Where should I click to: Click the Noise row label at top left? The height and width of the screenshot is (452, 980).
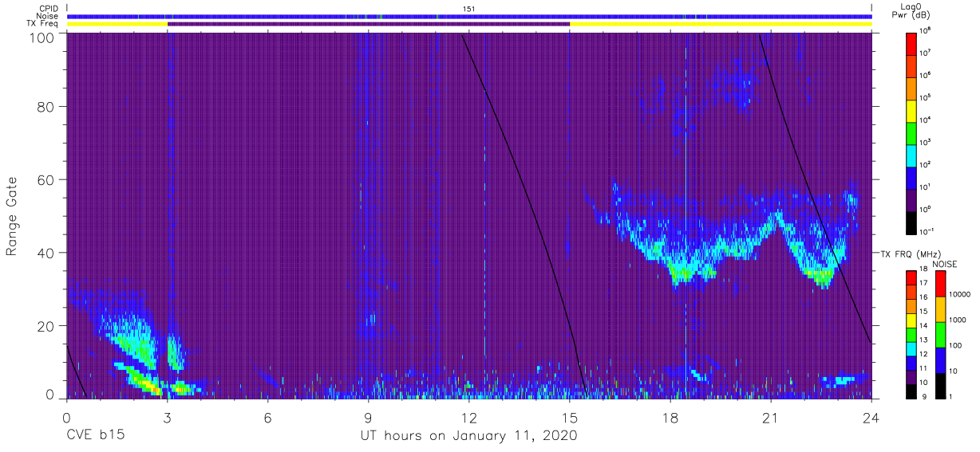49,16
